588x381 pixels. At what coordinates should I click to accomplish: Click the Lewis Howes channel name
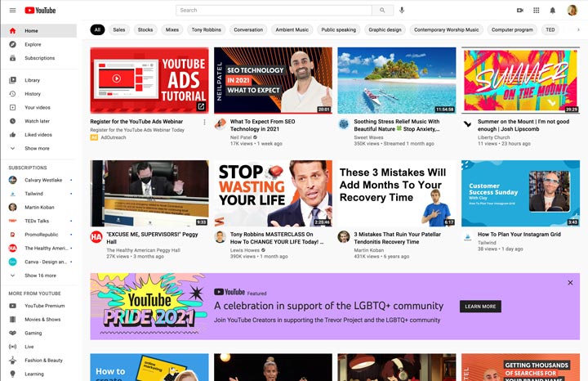(x=244, y=250)
